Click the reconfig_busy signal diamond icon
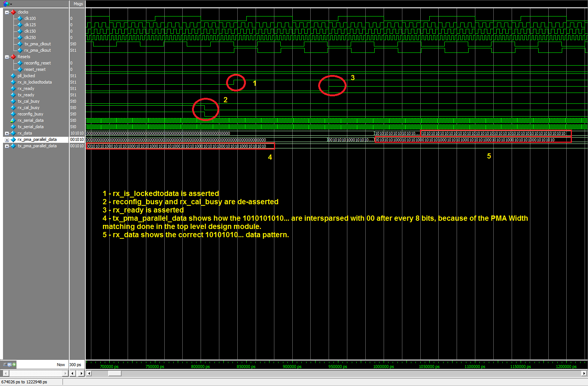The image size is (588, 386). [x=13, y=114]
